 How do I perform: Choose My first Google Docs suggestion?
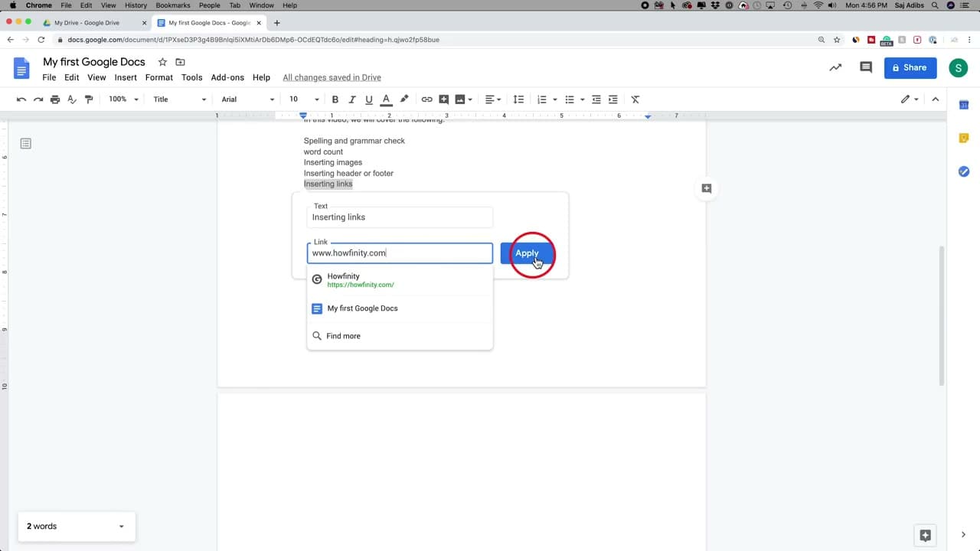(400, 308)
